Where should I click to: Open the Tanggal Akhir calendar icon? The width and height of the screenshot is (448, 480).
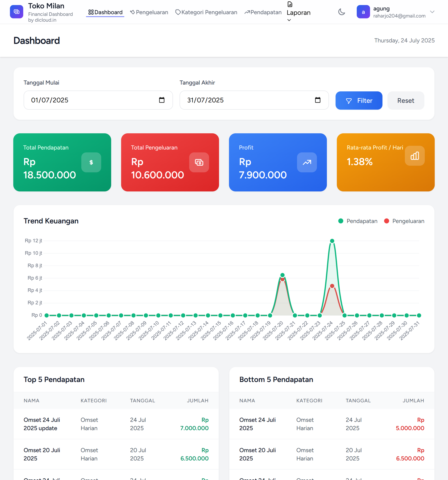[x=318, y=100]
